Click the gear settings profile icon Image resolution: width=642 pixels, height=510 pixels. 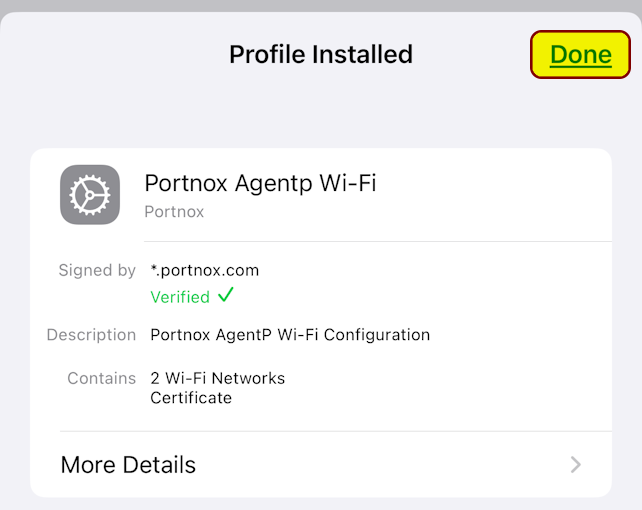coord(90,195)
